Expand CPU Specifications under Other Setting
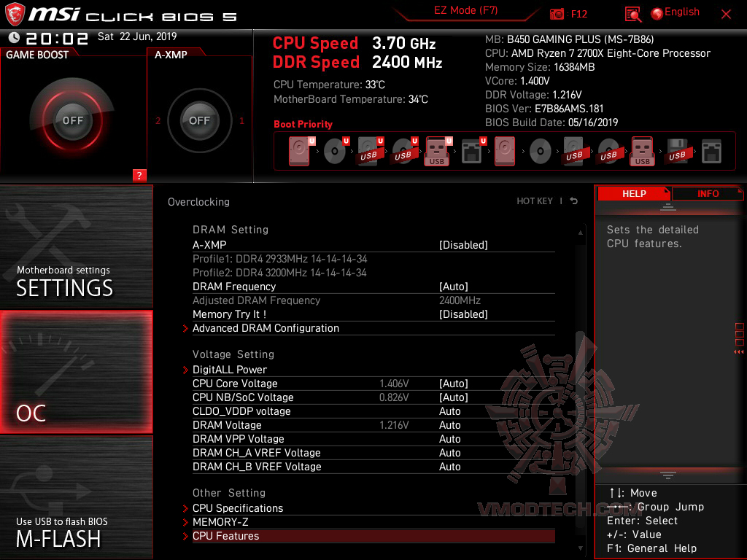Screen dimensions: 747x560 tap(238, 508)
